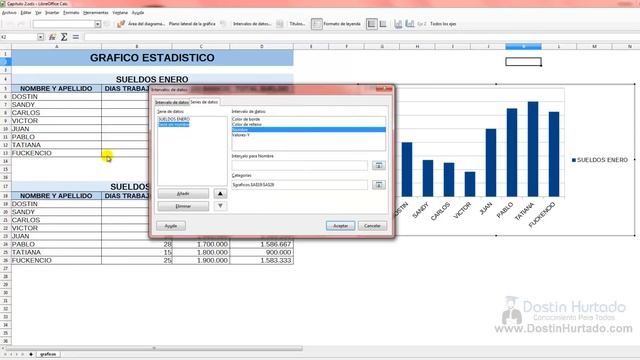Click the Títulos toolbar button
Image resolution: width=640 pixels, height=360 pixels.
point(297,24)
